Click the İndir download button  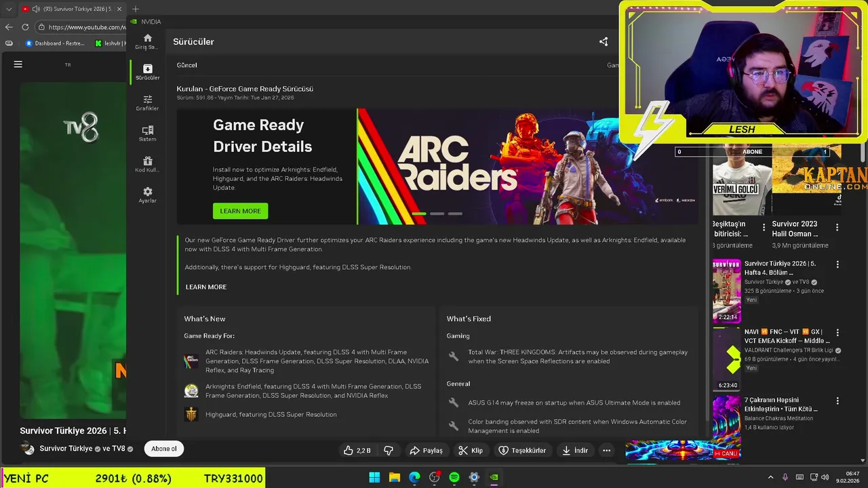574,450
